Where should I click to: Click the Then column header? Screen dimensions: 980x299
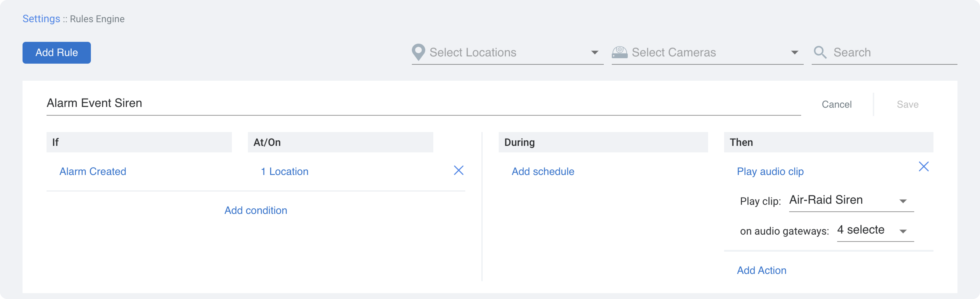coord(828,142)
